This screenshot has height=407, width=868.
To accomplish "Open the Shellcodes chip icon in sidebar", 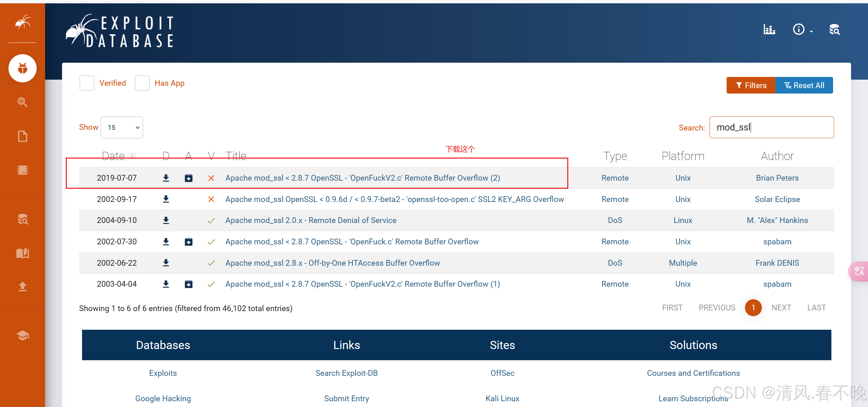I will pos(22,170).
